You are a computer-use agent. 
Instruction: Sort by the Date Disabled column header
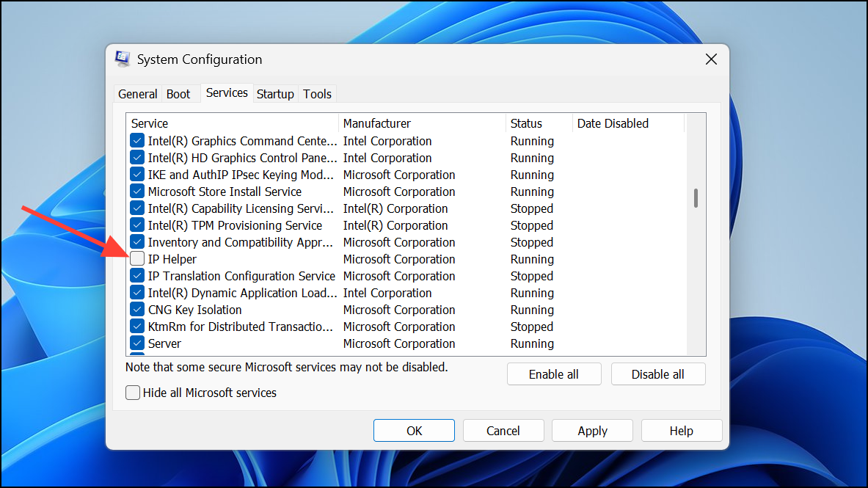[x=628, y=123]
